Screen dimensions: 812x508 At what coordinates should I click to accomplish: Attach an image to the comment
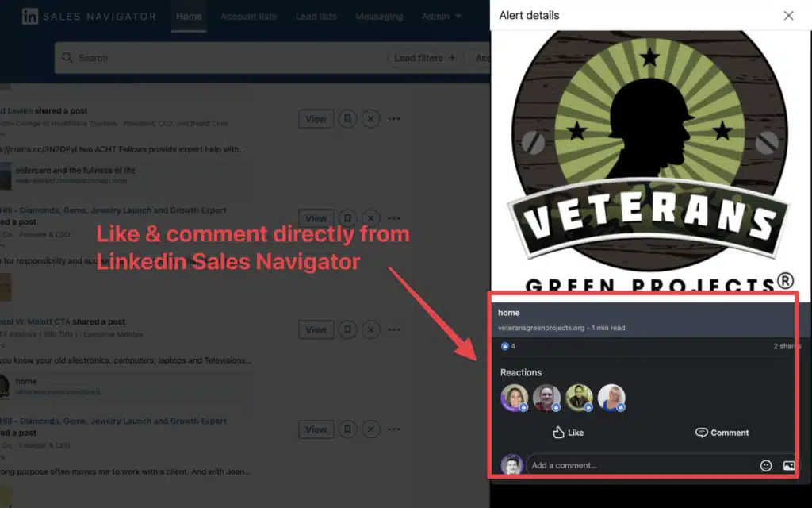pos(789,465)
